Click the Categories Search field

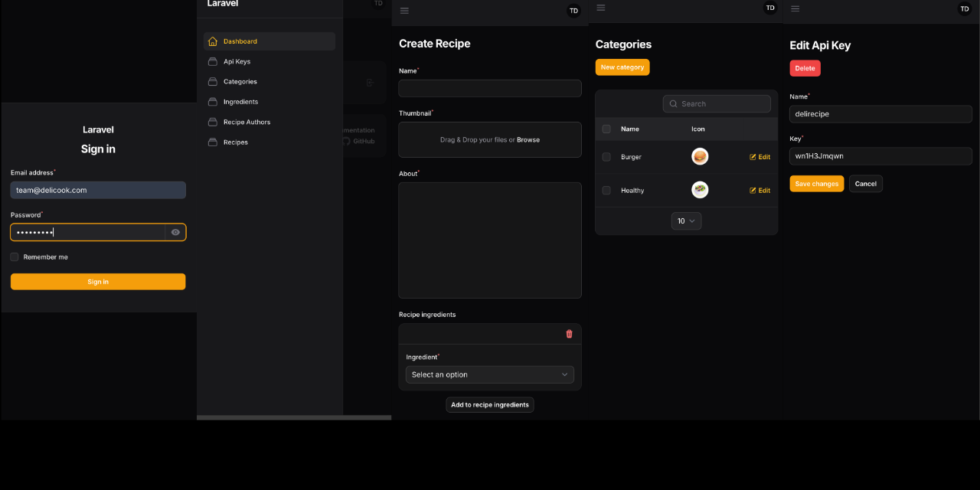click(x=717, y=104)
